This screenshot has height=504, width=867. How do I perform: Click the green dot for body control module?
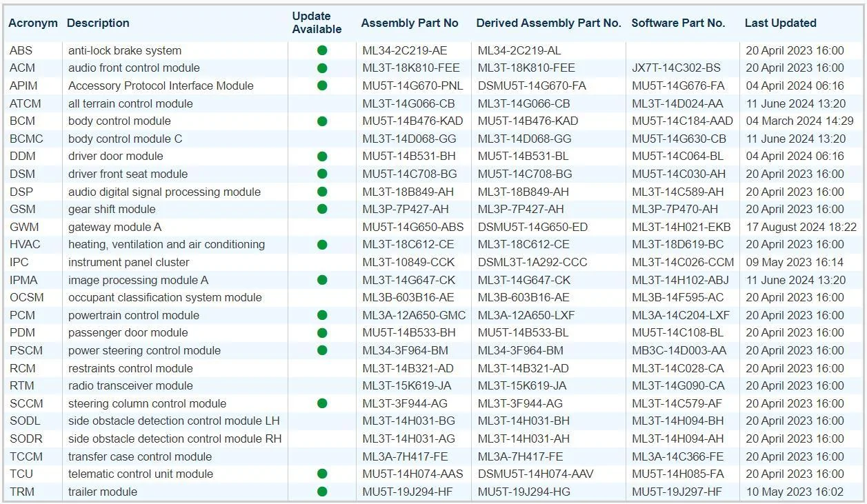click(322, 121)
